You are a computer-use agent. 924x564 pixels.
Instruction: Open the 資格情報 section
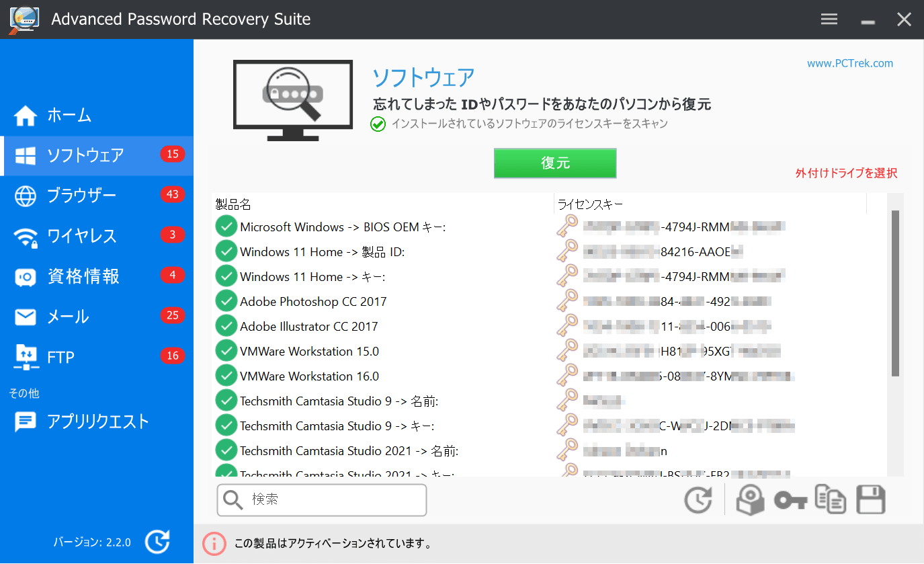click(97, 276)
